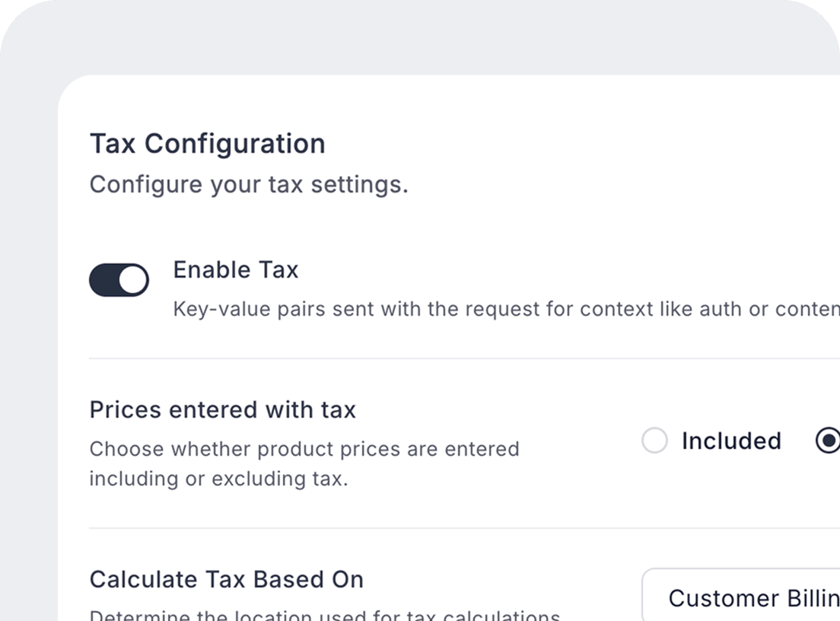Click the Configure your tax settings subtitle
Image resolution: width=840 pixels, height=621 pixels.
[x=249, y=185]
